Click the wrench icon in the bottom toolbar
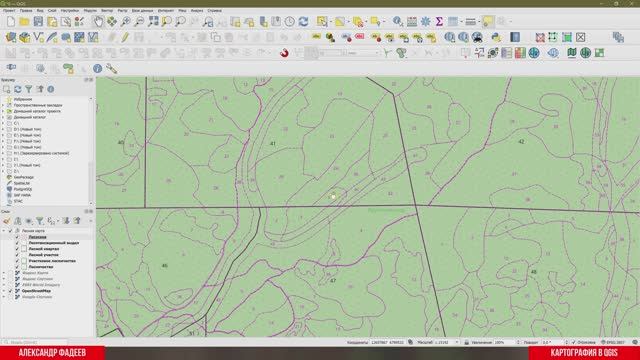The image size is (640, 360). [111, 69]
